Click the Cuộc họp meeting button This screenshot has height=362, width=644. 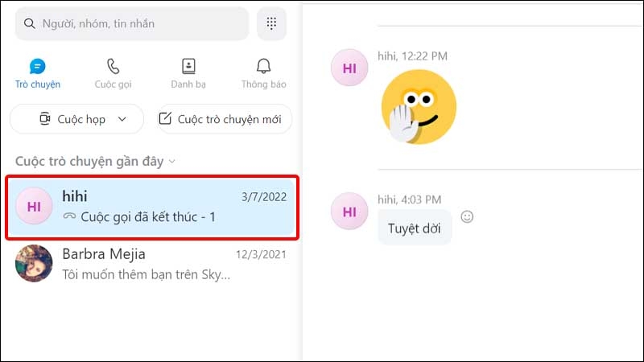click(76, 119)
